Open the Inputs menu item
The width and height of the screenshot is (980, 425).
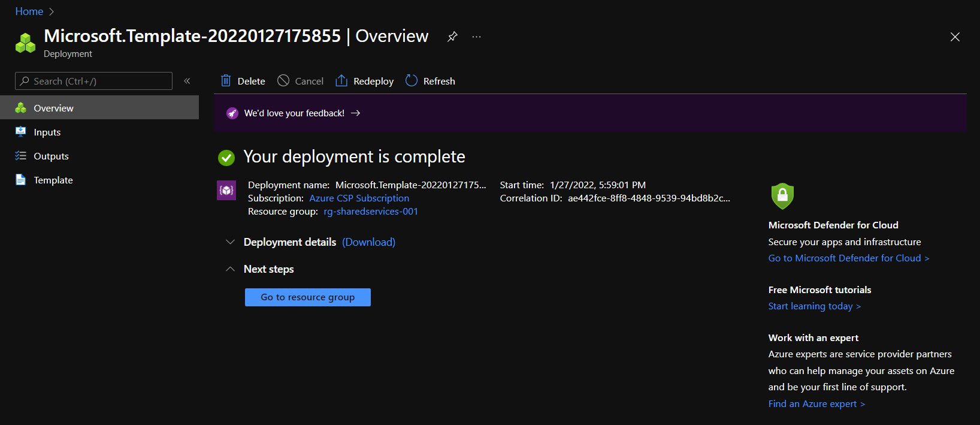[x=99, y=132]
